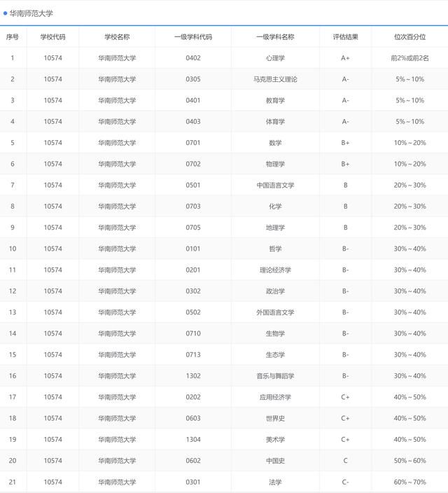The height and width of the screenshot is (493, 448).
Task: Select the 哲学 subject cell
Action: [275, 249]
